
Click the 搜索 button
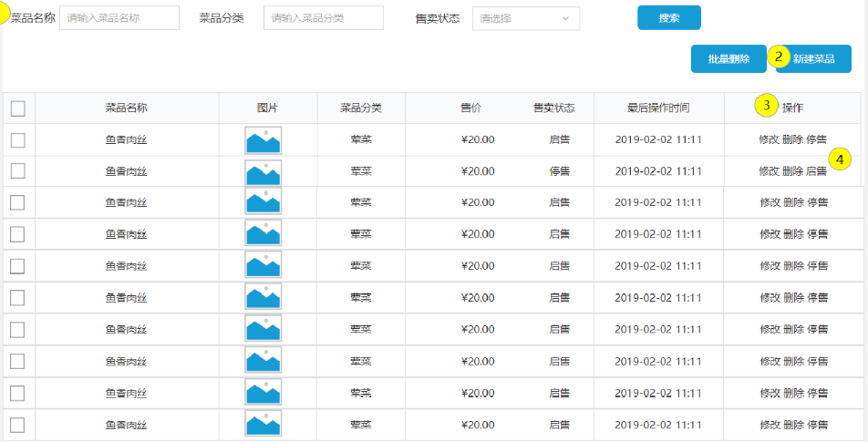pyautogui.click(x=668, y=18)
